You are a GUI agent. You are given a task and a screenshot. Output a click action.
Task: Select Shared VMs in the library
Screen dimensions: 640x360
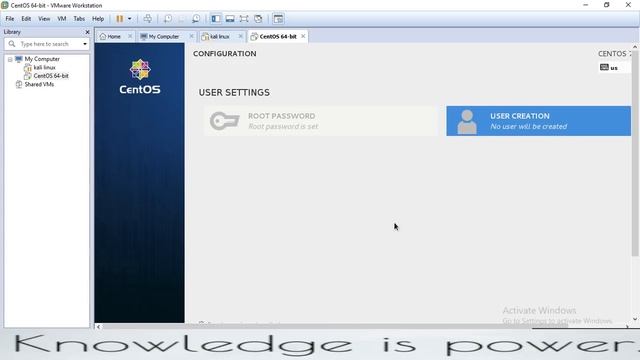[x=39, y=84]
